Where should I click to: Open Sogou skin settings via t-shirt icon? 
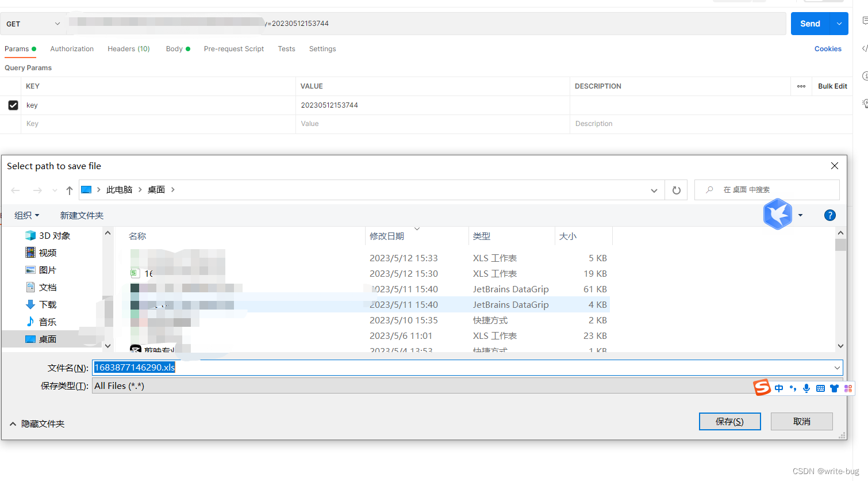(x=834, y=388)
